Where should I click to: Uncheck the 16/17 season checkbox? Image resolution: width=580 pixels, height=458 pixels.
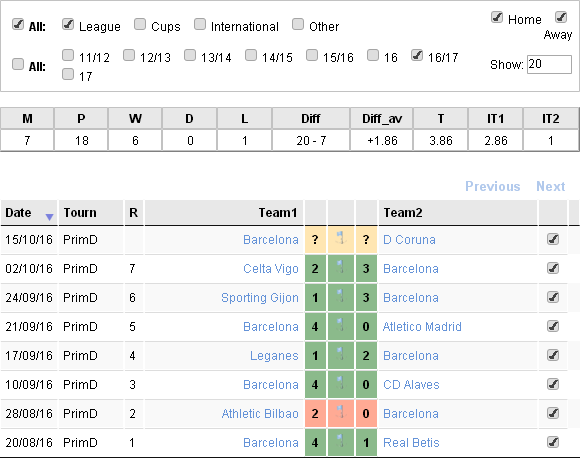click(x=417, y=55)
